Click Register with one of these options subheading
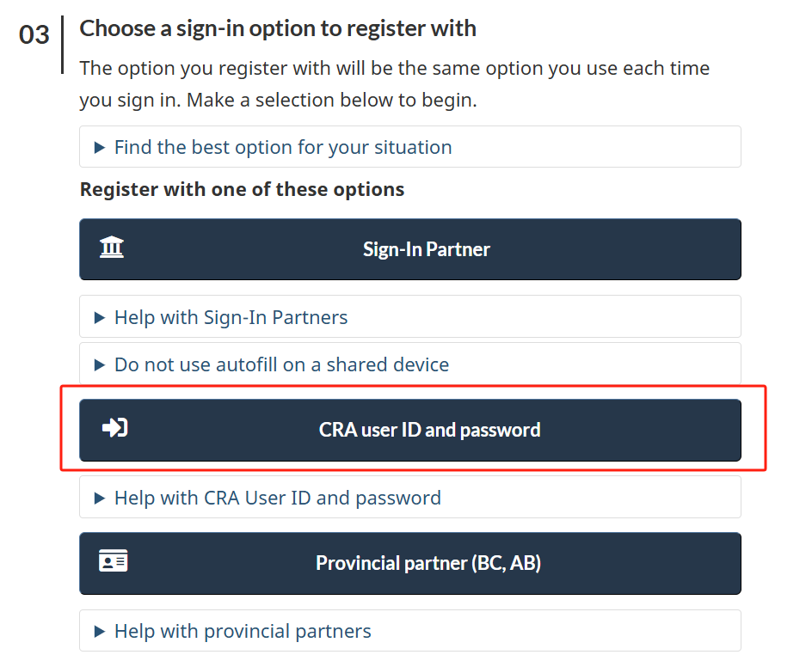 tap(242, 189)
